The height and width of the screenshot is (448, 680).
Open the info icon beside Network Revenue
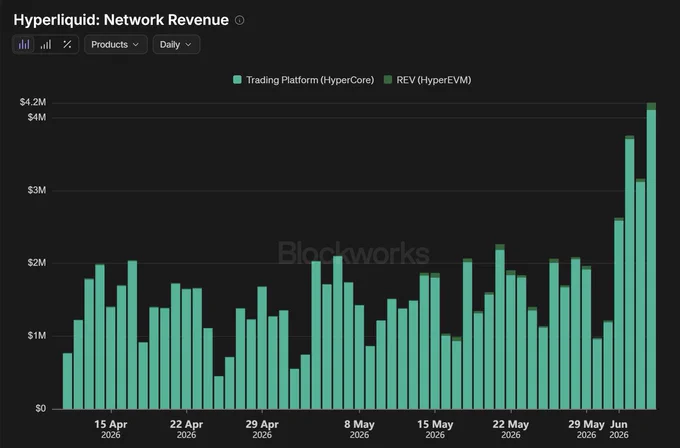[x=239, y=20]
